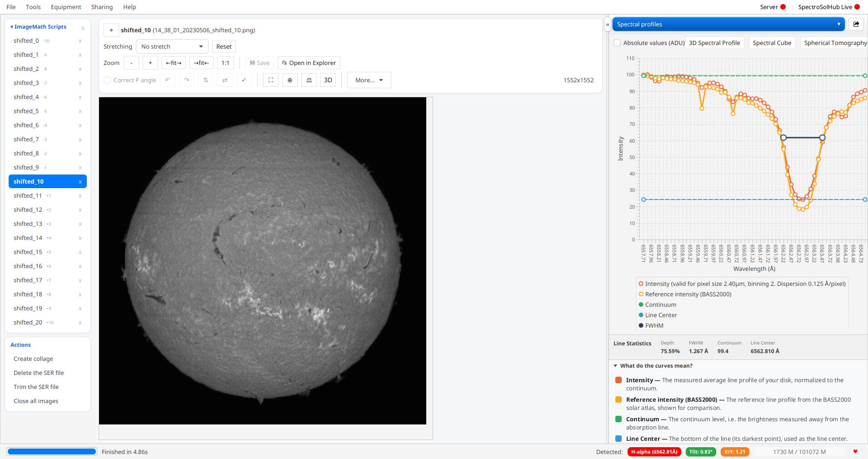
Task: Open the 3D view button
Action: click(x=328, y=80)
